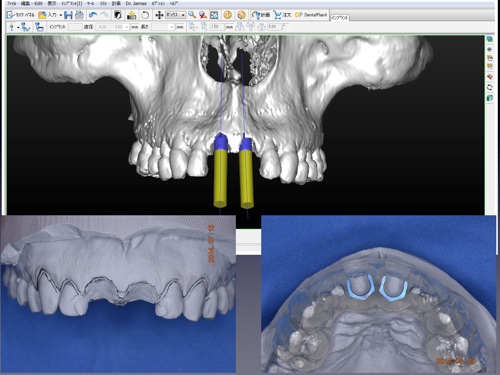Toggle the task panel checklist button
This screenshot has width=500, height=375.
coord(21,15)
